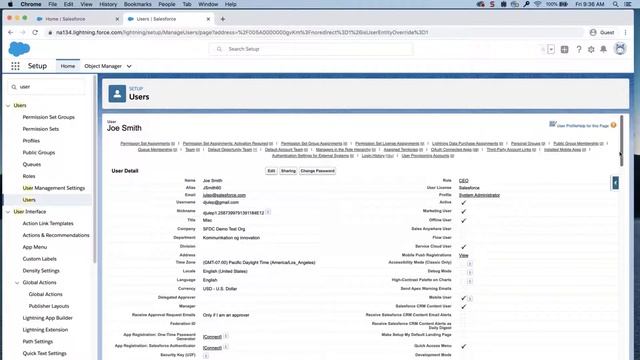This screenshot has height=360, width=640.
Task: Open the user avatar profile menu
Action: tap(620, 49)
